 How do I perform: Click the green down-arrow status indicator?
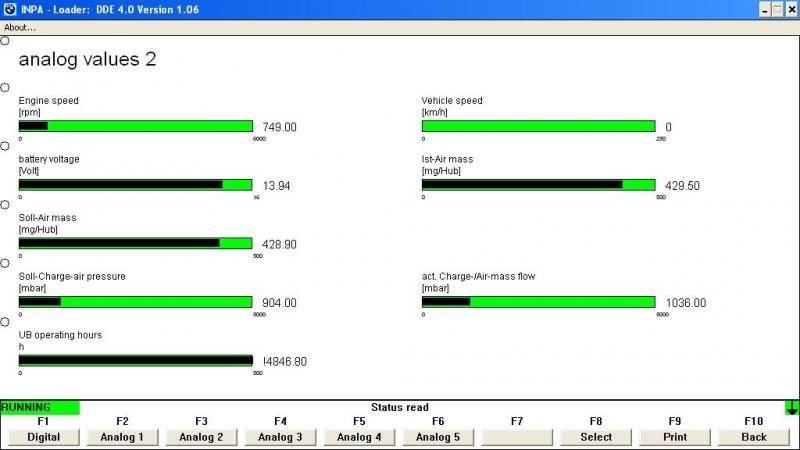click(792, 407)
